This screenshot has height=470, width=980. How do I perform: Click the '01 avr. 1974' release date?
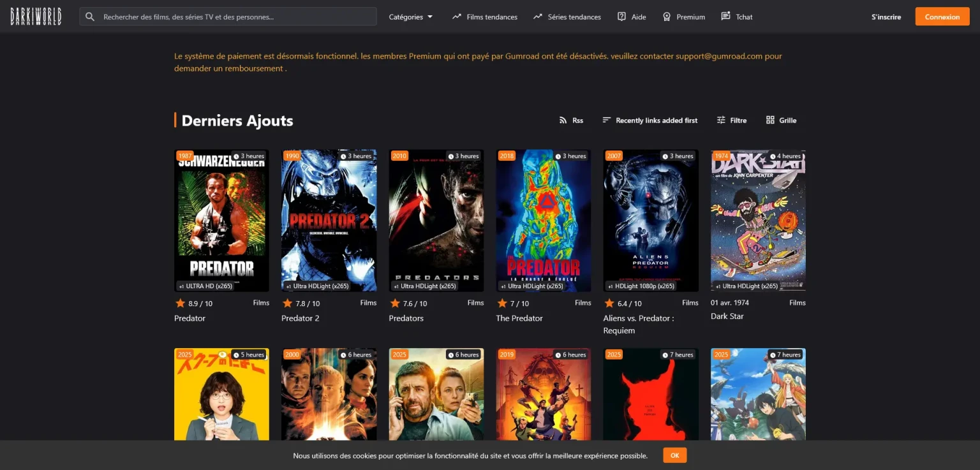pos(730,303)
